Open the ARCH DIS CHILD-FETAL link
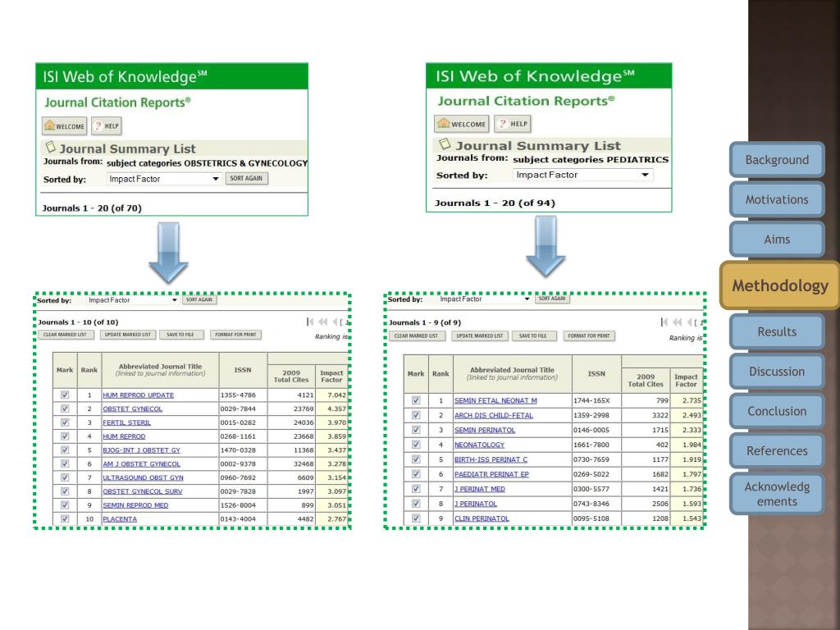 tap(493, 415)
